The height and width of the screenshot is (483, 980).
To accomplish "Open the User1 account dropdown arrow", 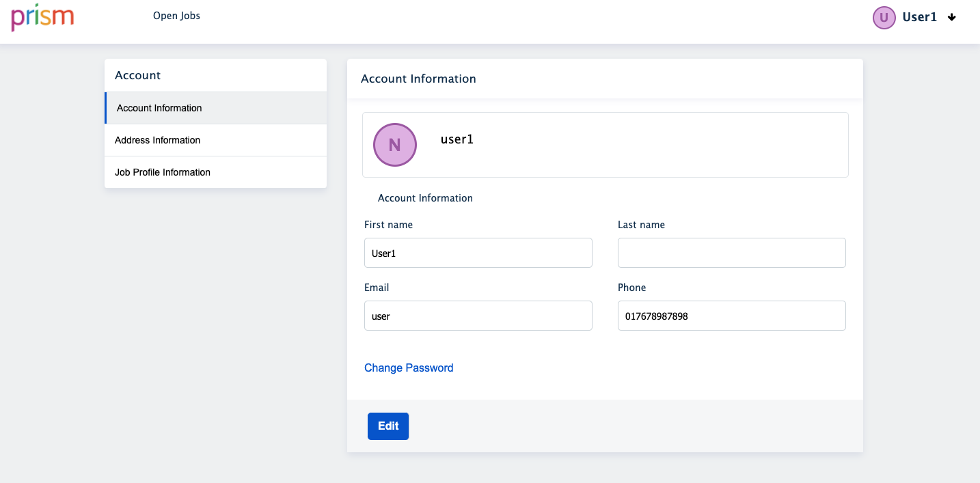I will [x=952, y=18].
